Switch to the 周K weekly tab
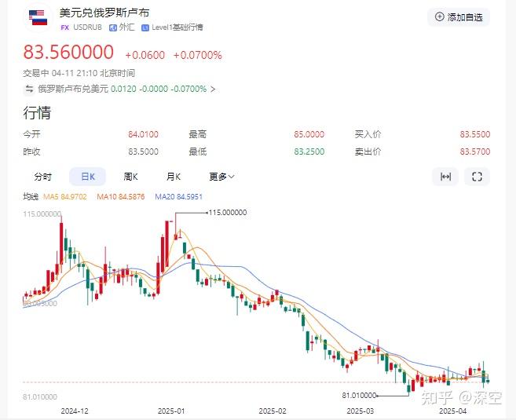This screenshot has width=516, height=420. tap(130, 177)
